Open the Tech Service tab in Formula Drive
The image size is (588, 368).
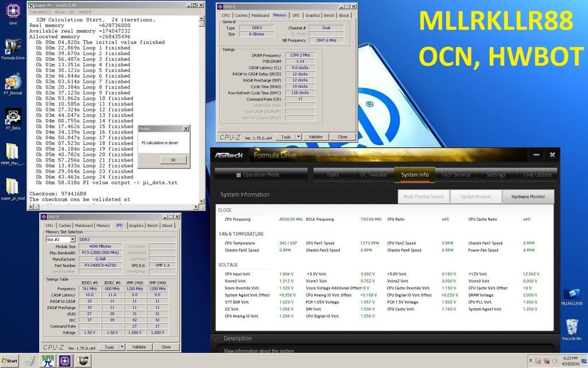pyautogui.click(x=455, y=175)
